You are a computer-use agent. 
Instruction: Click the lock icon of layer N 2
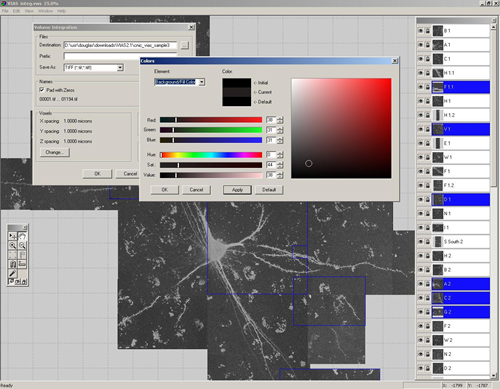(427, 354)
